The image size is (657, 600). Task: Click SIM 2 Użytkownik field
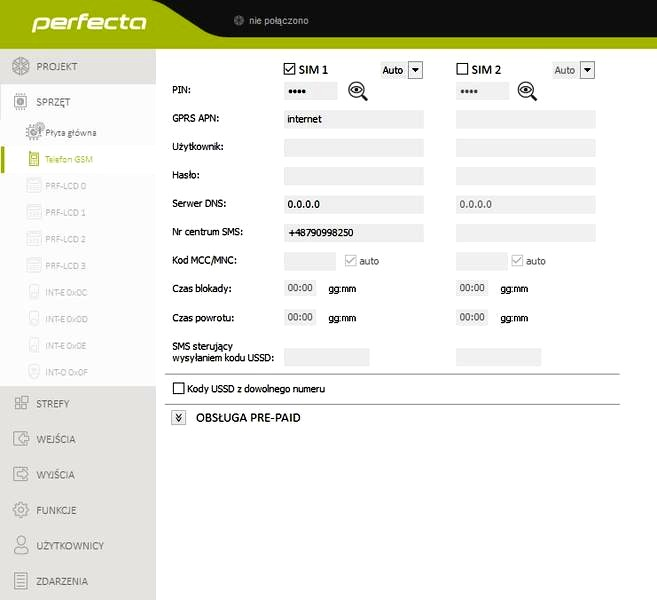525,147
